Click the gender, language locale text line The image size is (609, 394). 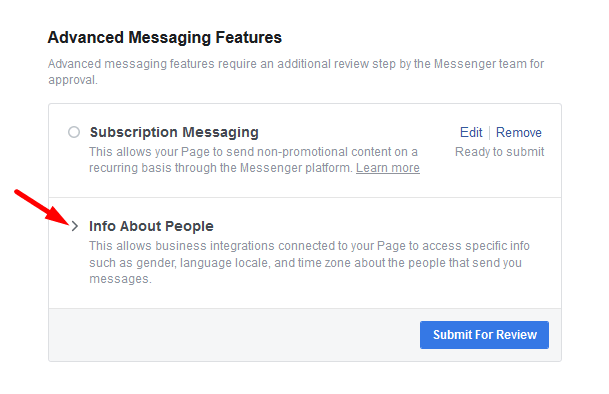coord(305,263)
